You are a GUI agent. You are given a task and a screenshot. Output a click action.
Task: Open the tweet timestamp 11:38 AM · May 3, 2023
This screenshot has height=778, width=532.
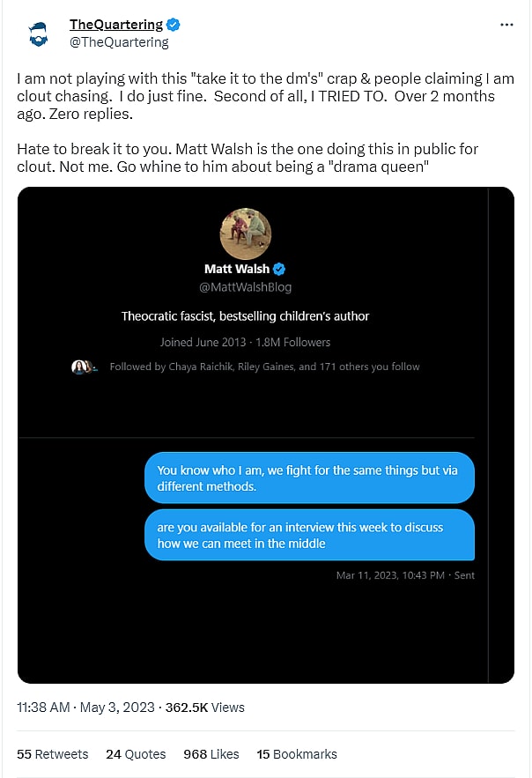coord(85,707)
